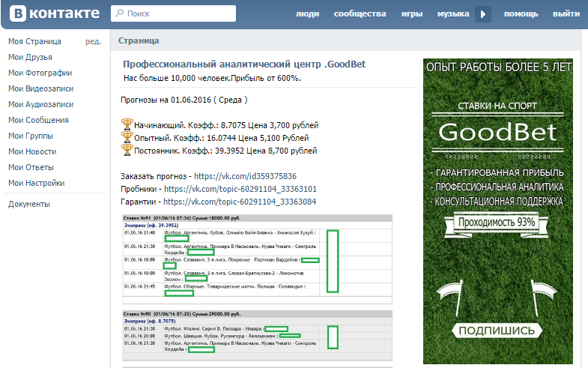The width and height of the screenshot is (588, 368).
Task: Open the музыка menu item
Action: [453, 14]
